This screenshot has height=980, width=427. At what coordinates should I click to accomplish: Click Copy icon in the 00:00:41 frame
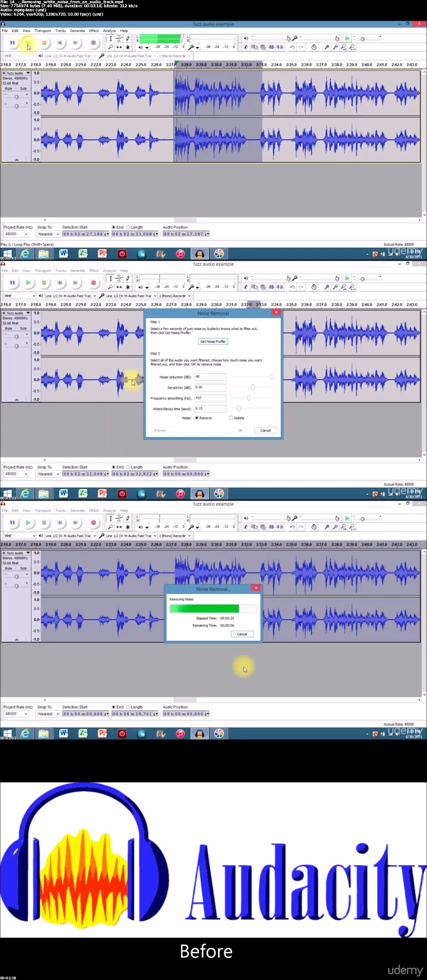pyautogui.click(x=255, y=47)
